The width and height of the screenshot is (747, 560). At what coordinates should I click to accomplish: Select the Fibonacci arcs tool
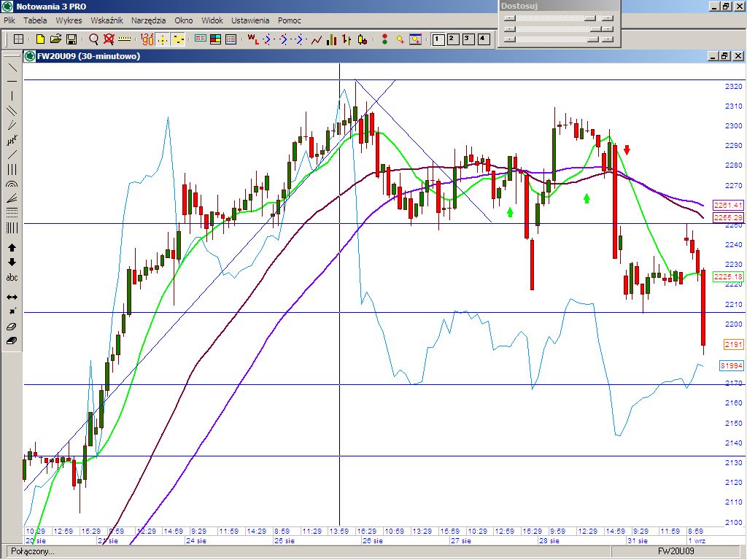point(12,184)
